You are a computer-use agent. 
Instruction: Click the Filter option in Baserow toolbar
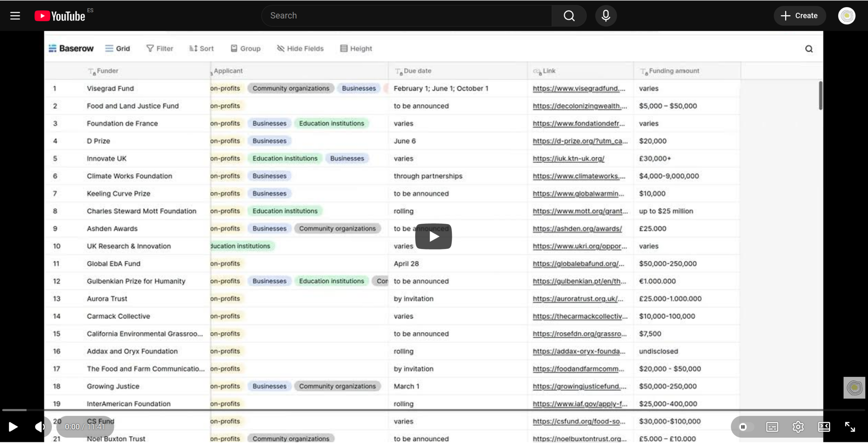[160, 48]
